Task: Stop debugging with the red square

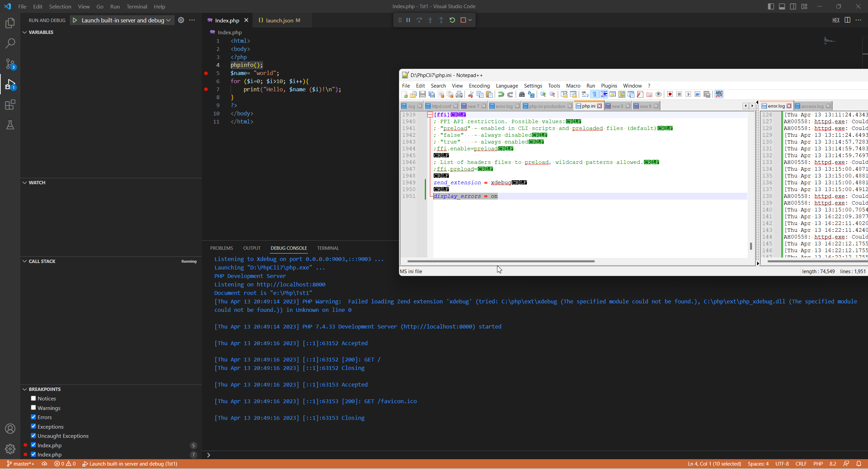Action: click(463, 20)
